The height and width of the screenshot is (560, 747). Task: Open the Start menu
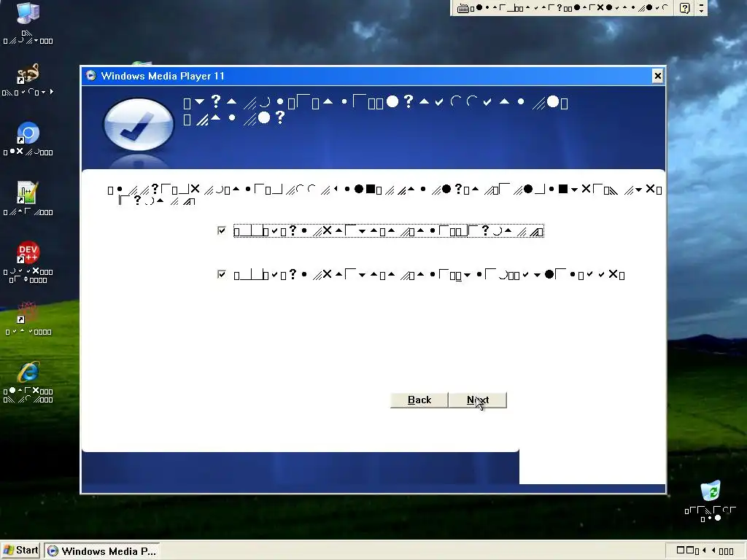(x=21, y=551)
